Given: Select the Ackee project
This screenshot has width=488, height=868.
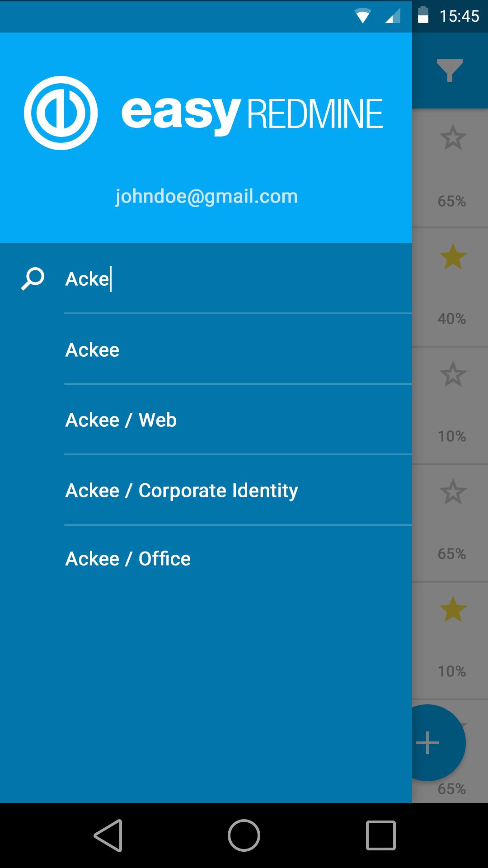Looking at the screenshot, I should click(x=92, y=350).
